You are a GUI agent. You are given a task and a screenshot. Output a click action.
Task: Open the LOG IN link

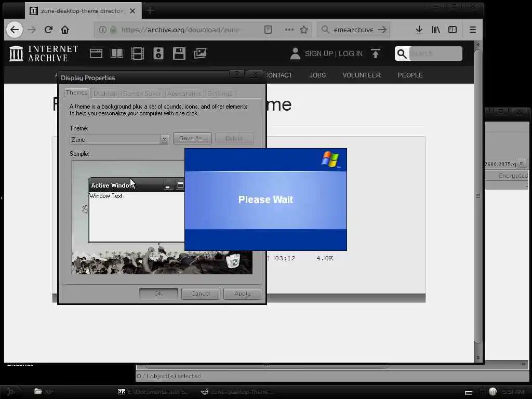click(351, 54)
